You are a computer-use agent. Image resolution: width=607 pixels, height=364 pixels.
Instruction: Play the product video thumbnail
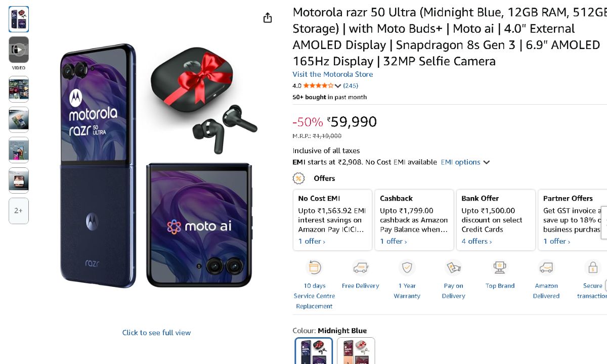click(19, 50)
